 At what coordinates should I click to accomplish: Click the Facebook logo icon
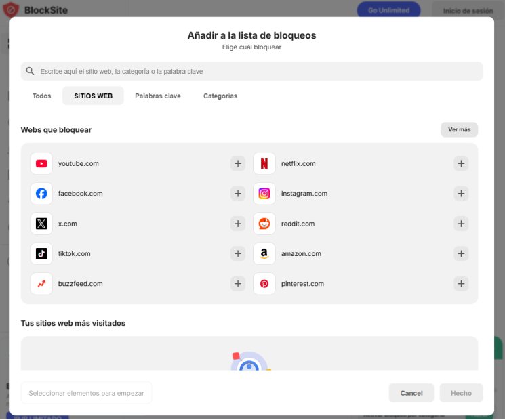pyautogui.click(x=41, y=194)
